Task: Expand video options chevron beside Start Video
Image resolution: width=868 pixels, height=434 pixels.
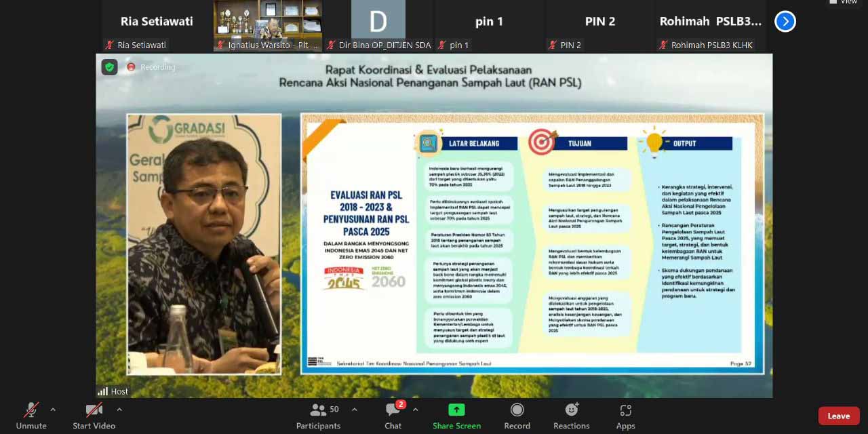Action: pyautogui.click(x=119, y=410)
